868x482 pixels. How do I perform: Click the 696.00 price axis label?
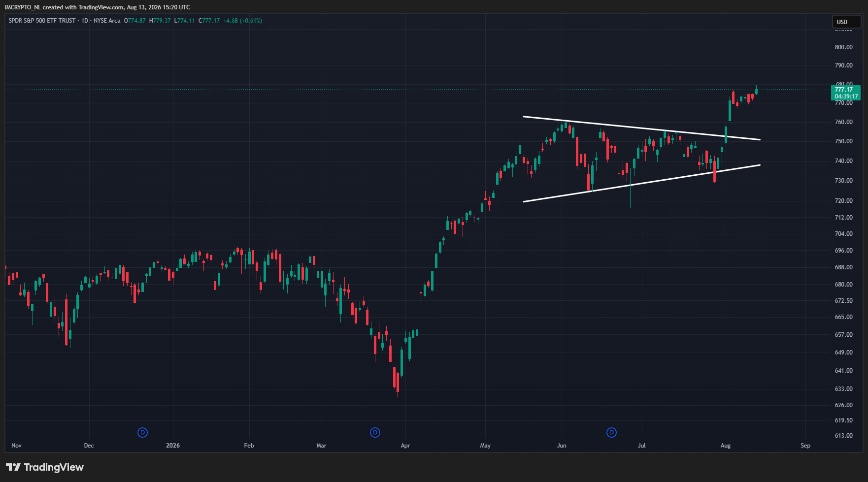point(844,251)
